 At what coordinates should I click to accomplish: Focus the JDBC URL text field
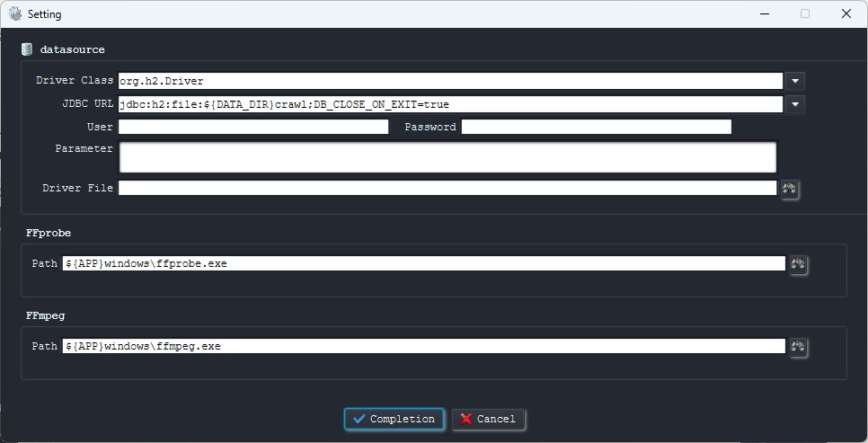click(450, 104)
